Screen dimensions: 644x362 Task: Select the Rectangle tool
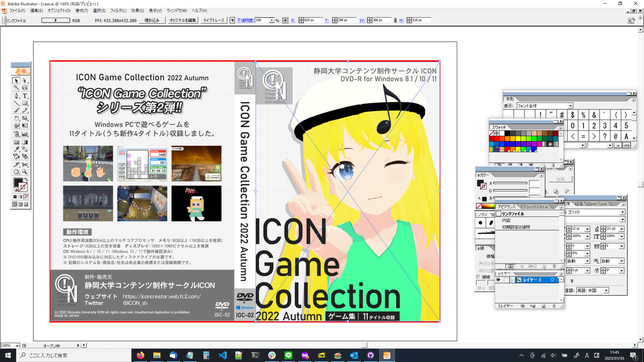[x=25, y=102]
